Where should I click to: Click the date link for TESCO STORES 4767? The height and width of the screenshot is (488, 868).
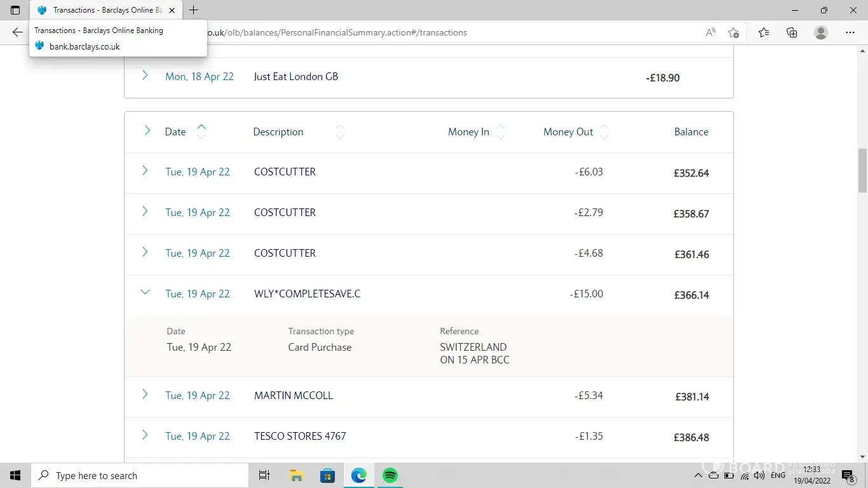click(x=198, y=436)
